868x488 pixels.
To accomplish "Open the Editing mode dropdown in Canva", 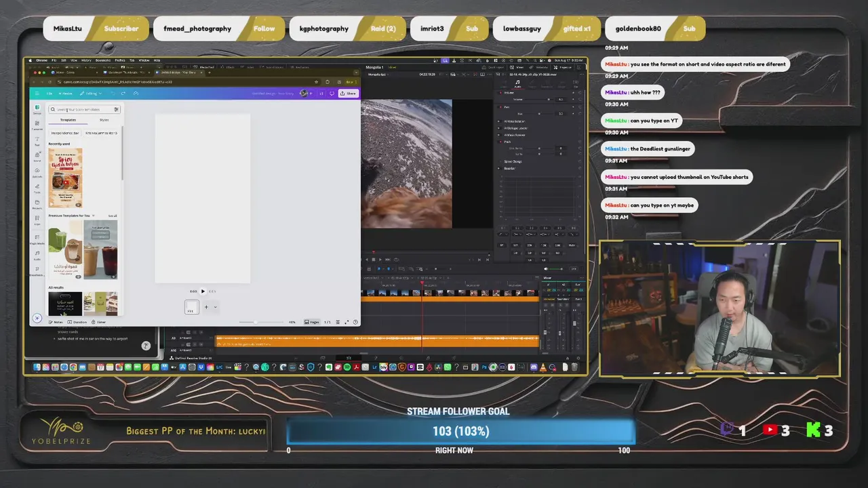I will coord(91,94).
